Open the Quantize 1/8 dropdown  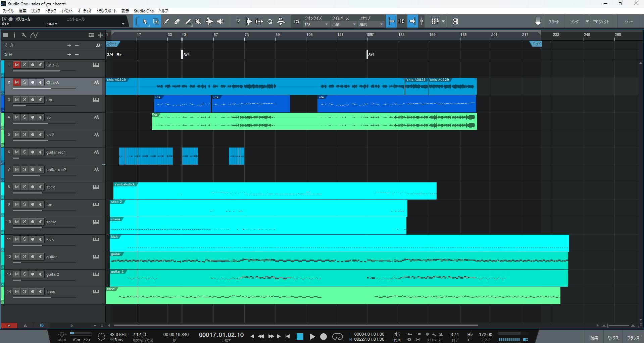pos(316,24)
